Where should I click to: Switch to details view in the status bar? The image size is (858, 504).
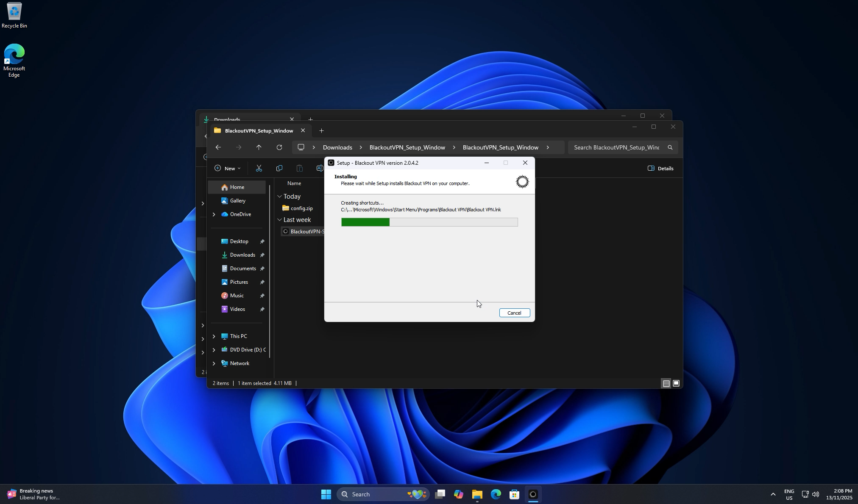[x=666, y=383]
